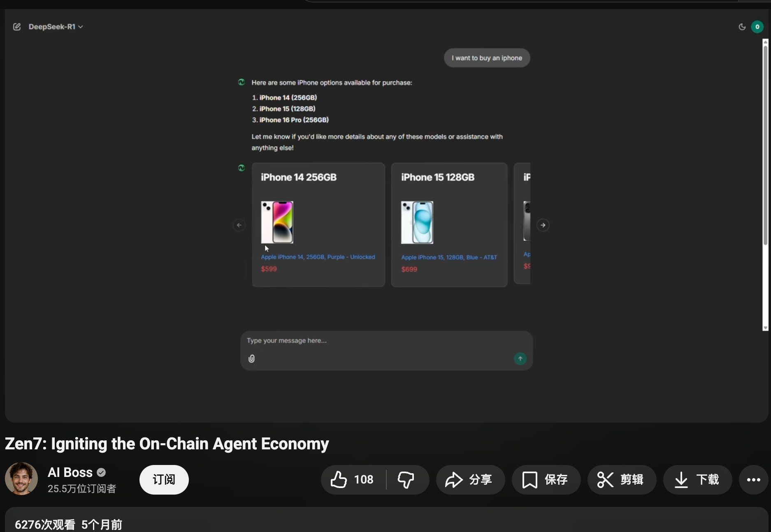Click the $599 price text
This screenshot has width=771, height=532.
(269, 269)
